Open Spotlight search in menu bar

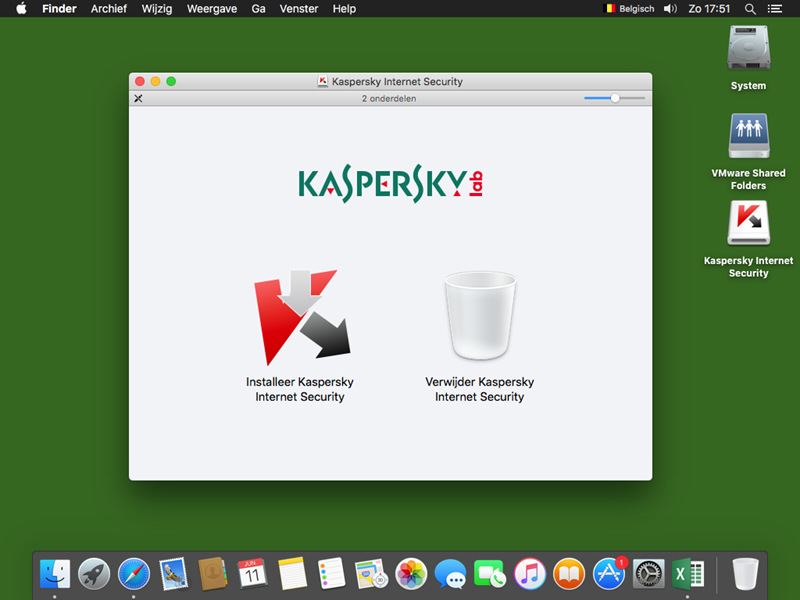coord(751,9)
